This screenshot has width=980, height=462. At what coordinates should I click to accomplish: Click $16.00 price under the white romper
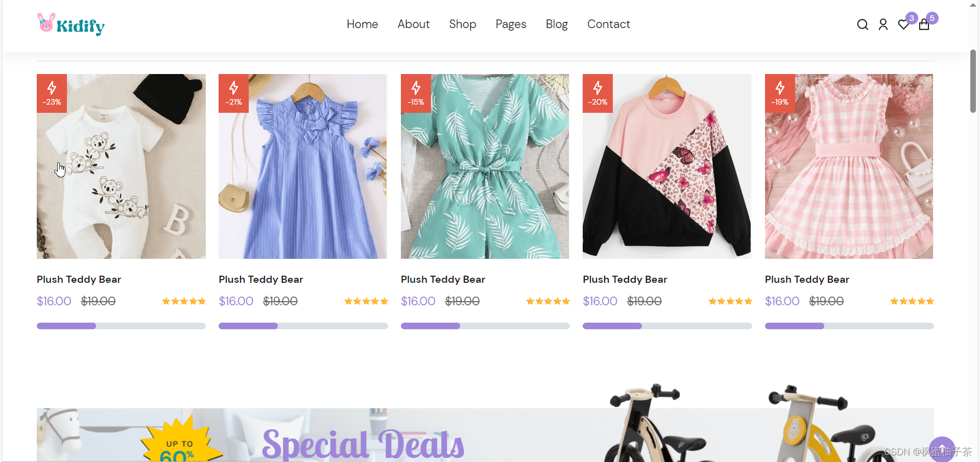click(54, 301)
